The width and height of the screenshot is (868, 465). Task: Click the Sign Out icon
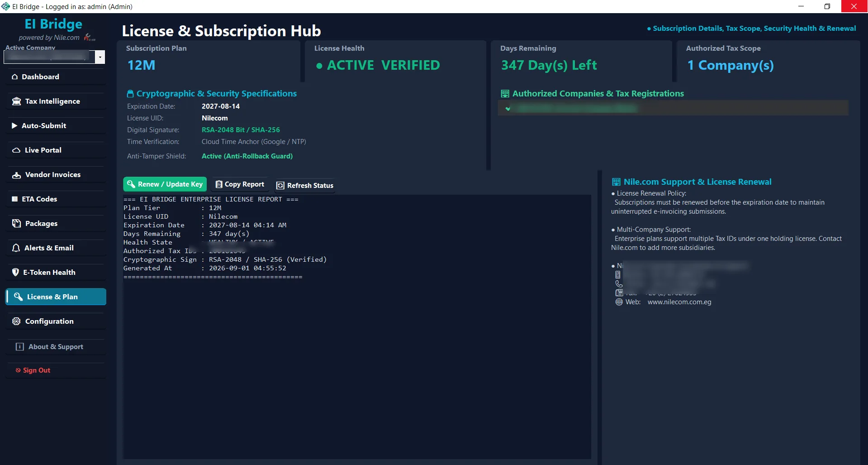pyautogui.click(x=18, y=370)
